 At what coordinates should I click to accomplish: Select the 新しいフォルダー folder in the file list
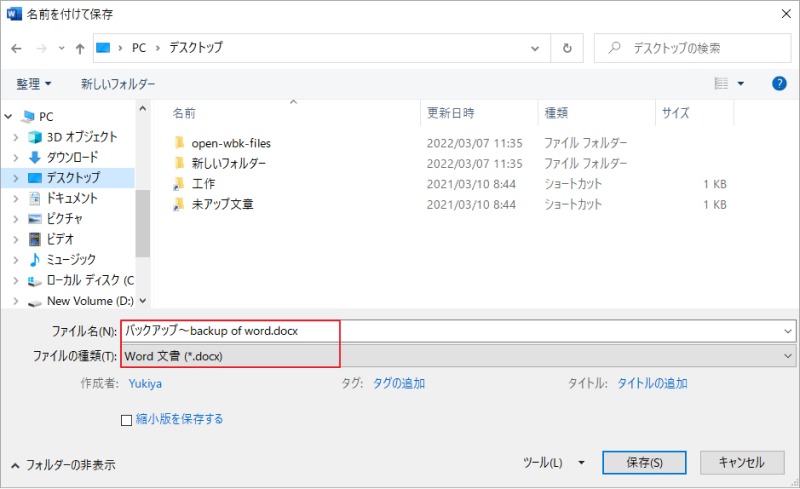click(229, 163)
